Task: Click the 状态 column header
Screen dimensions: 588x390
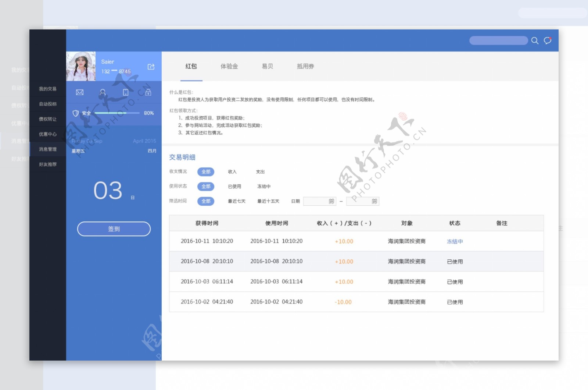Action: pos(455,223)
